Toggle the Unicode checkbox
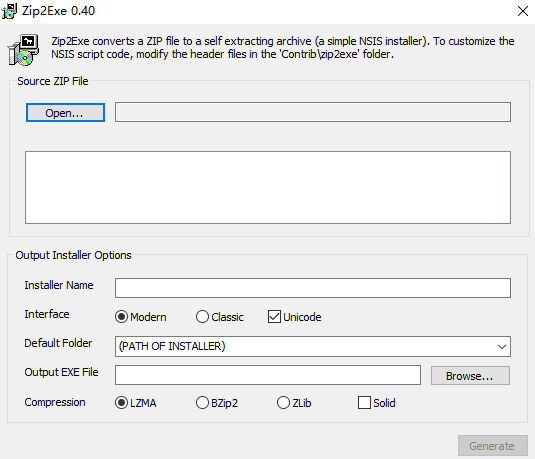 pos(294,317)
